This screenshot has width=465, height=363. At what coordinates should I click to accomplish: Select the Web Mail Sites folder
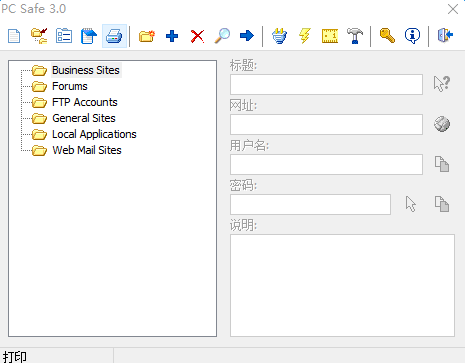[x=87, y=150]
